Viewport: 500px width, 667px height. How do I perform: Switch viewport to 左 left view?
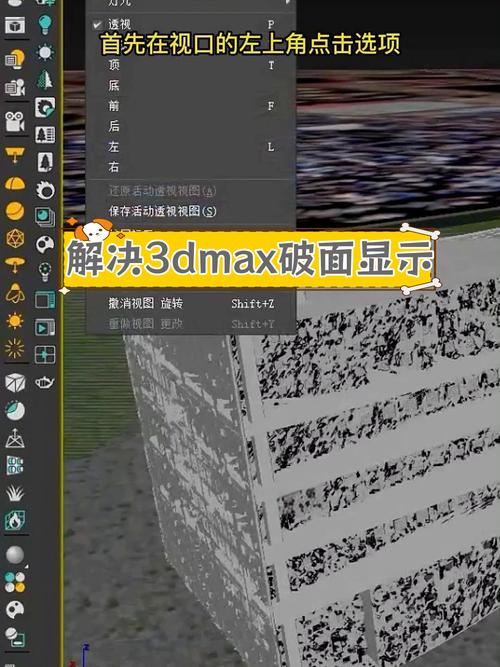coord(191,147)
